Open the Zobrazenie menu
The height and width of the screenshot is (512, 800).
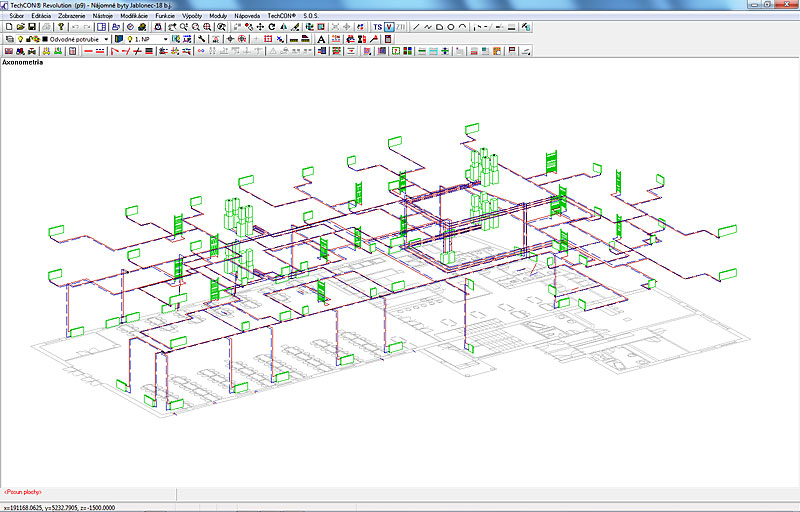coord(72,16)
